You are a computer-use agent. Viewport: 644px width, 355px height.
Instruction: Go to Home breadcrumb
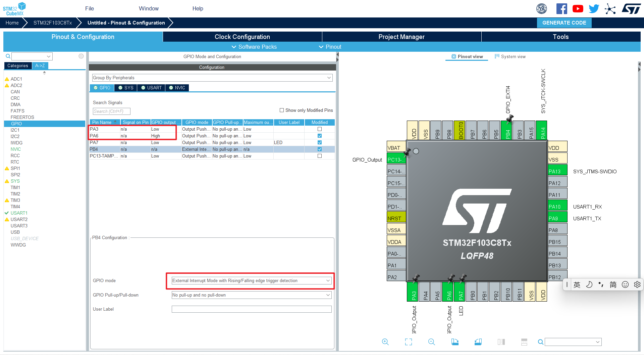coord(12,23)
